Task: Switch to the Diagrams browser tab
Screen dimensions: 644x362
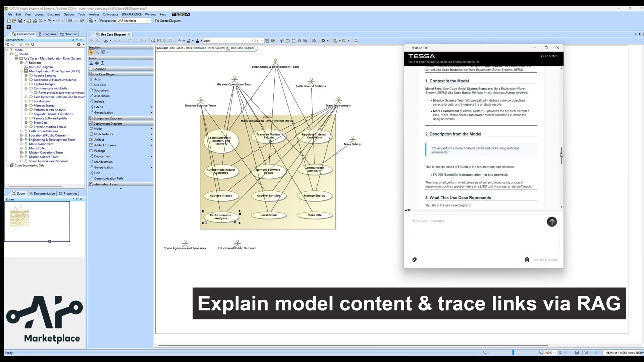Action: 47,34
